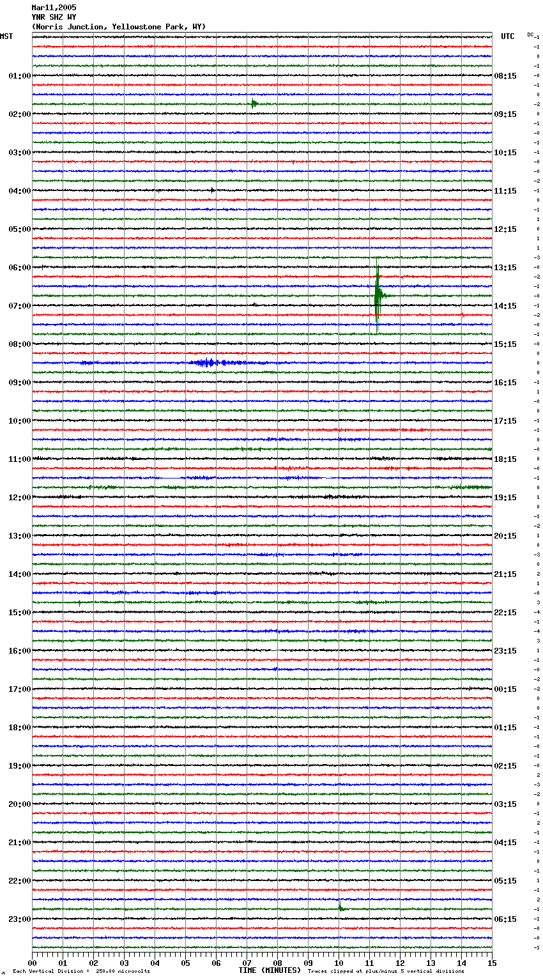
Task: Select minute tick label 10 on time axis
Action: [339, 963]
